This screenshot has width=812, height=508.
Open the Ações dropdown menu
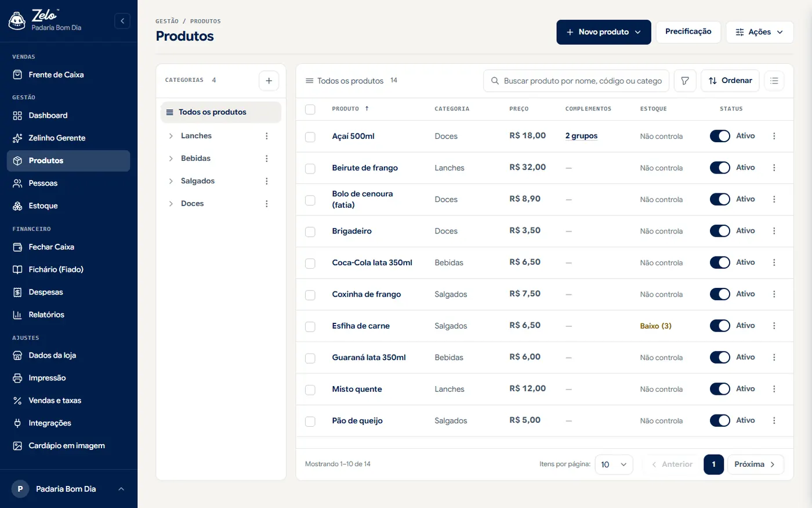[759, 32]
